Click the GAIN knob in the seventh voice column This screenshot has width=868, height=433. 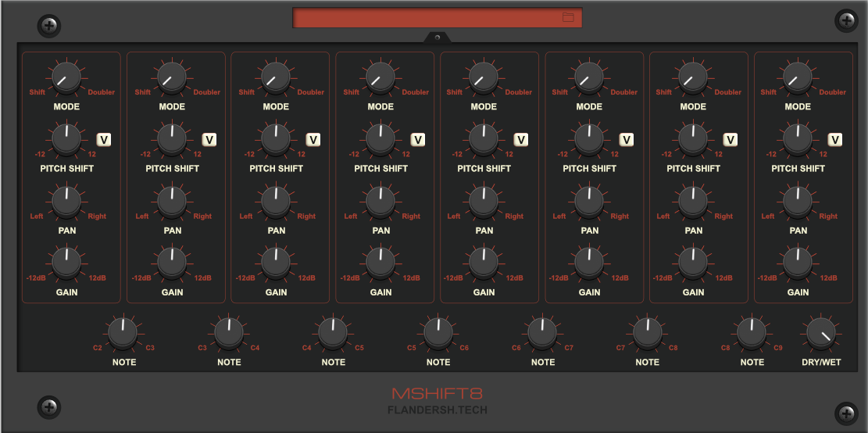[x=693, y=263]
